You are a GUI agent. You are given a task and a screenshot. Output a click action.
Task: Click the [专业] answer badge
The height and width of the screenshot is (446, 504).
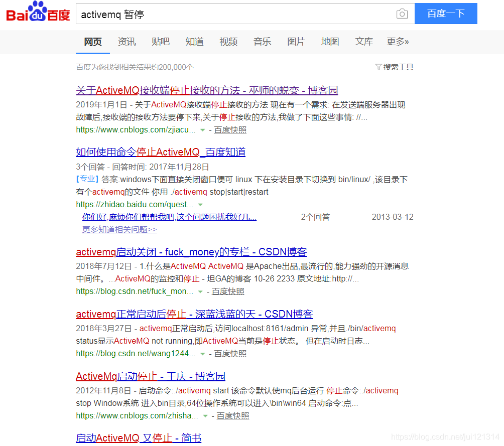[x=87, y=179]
